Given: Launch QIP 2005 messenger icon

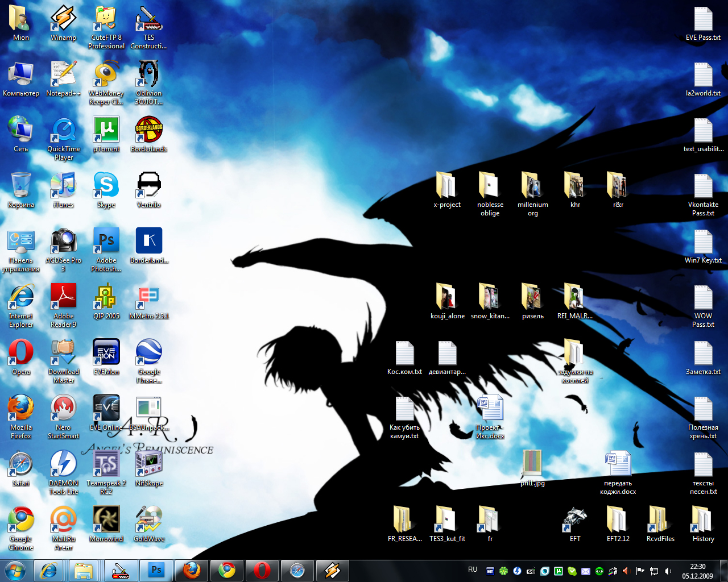Looking at the screenshot, I should pos(106,301).
